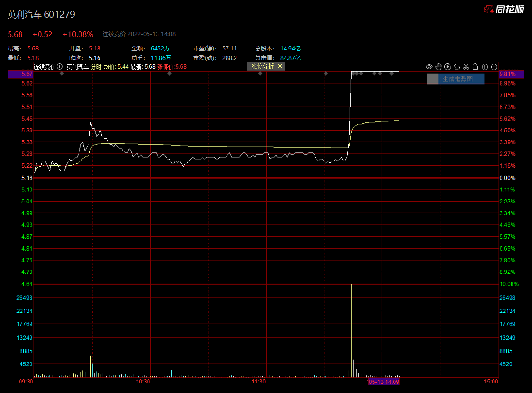The height and width of the screenshot is (393, 532).
Task: Toggle the eye visibility icon in chart toolbar
Action: pyautogui.click(x=429, y=67)
